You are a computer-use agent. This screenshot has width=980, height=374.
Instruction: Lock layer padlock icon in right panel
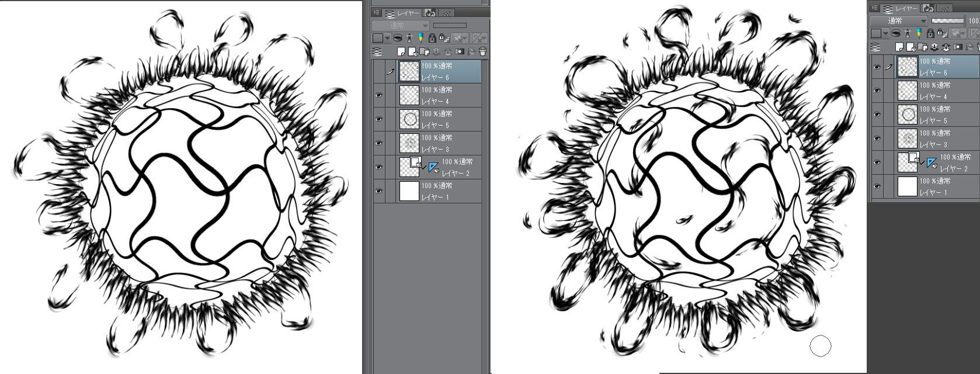[x=930, y=33]
